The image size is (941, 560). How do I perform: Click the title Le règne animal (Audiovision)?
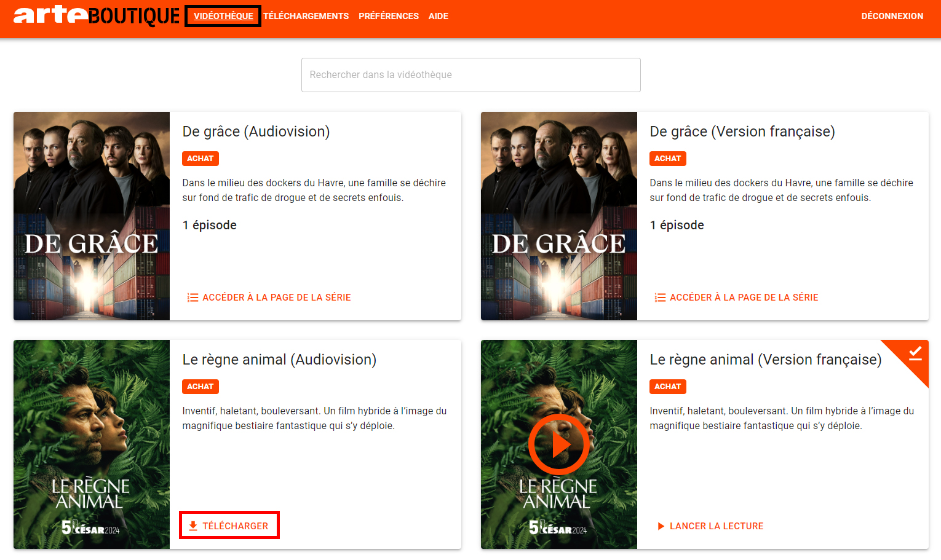tap(279, 360)
